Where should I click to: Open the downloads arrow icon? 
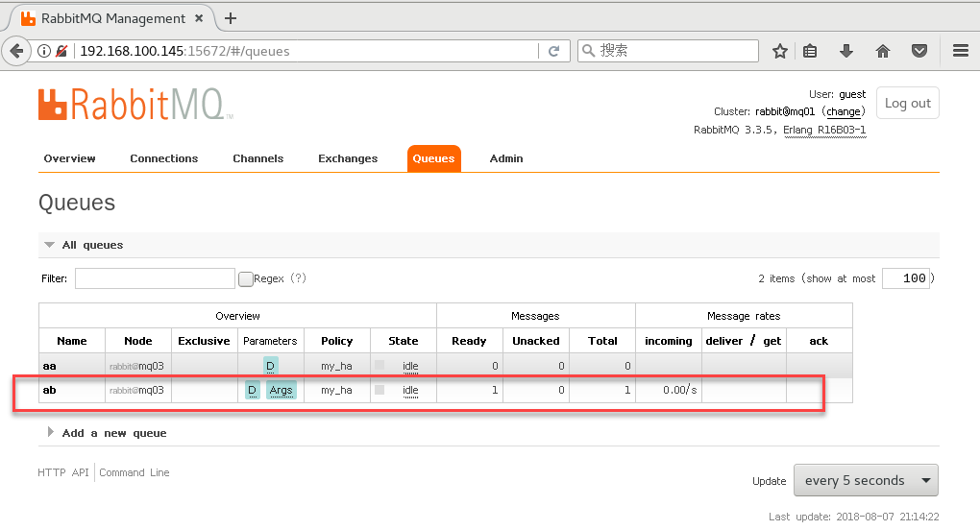click(x=846, y=51)
